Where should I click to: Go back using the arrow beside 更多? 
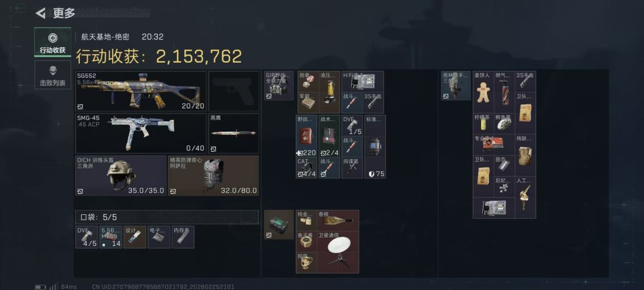click(x=41, y=13)
